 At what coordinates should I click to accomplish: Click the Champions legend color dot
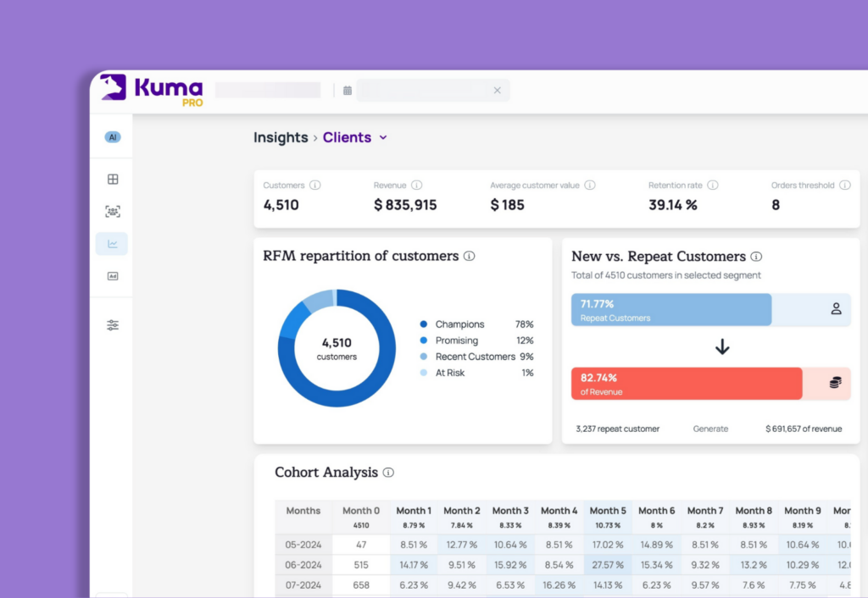(424, 324)
